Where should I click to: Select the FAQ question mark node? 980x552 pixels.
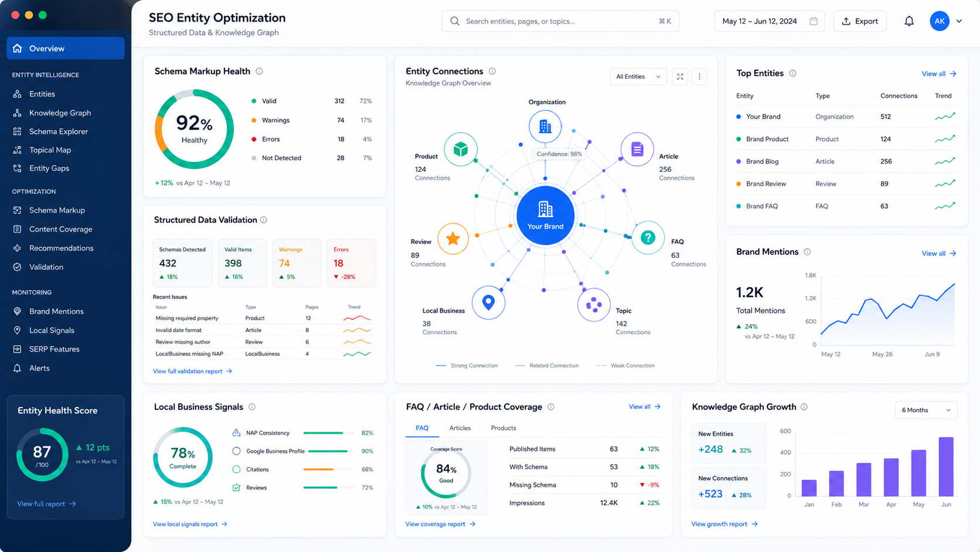click(648, 238)
